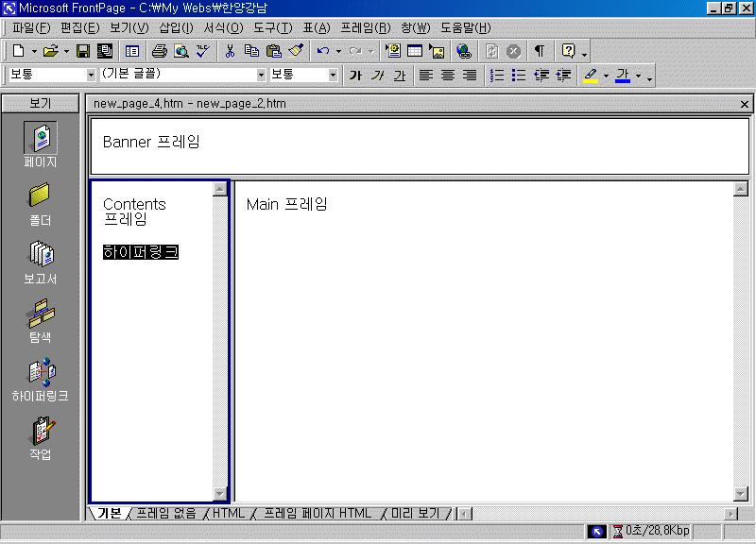The image size is (756, 544).
Task: Click the Refresh toolbar icon
Action: pyautogui.click(x=491, y=51)
